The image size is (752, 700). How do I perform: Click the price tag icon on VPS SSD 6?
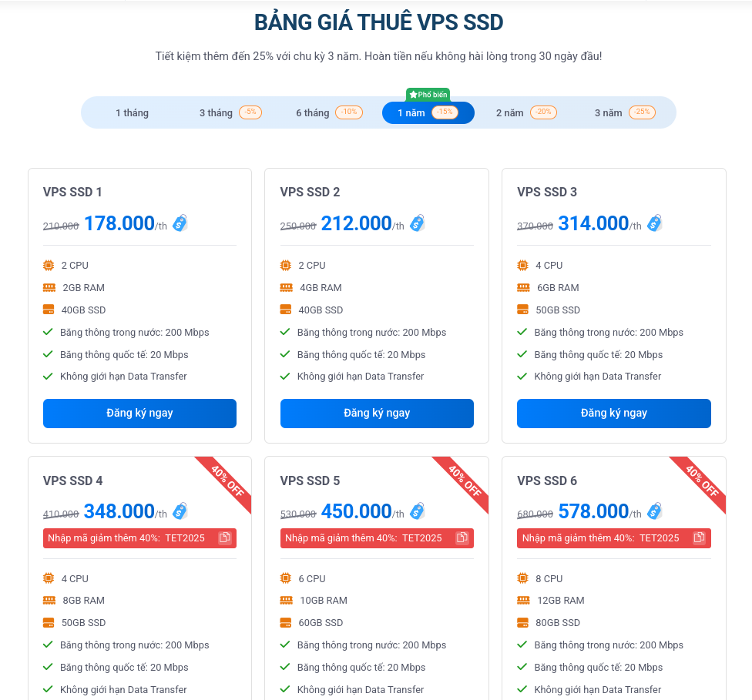pyautogui.click(x=654, y=511)
